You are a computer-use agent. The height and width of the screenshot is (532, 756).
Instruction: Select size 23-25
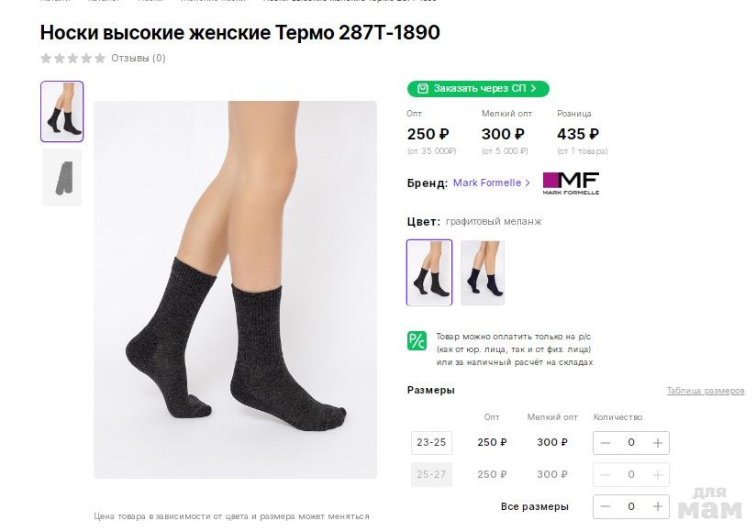[431, 443]
